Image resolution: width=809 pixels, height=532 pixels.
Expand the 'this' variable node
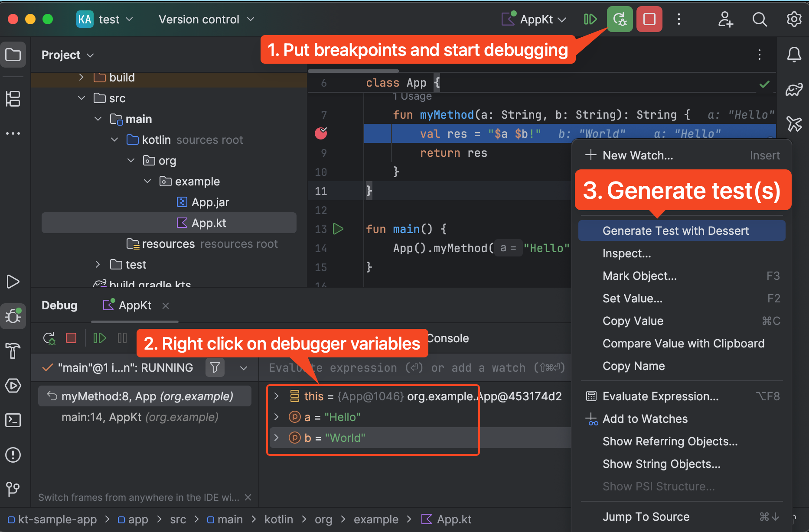tap(276, 396)
